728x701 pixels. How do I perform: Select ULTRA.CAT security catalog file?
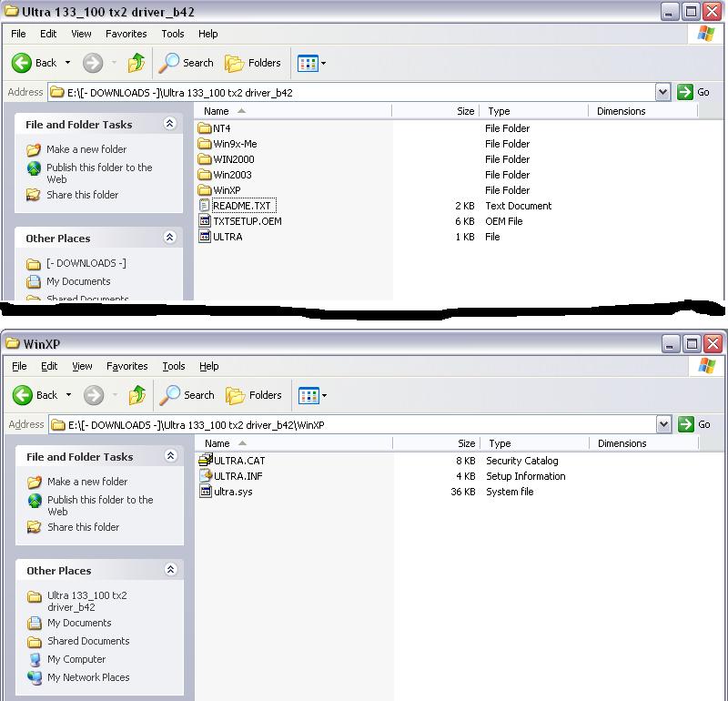point(232,461)
